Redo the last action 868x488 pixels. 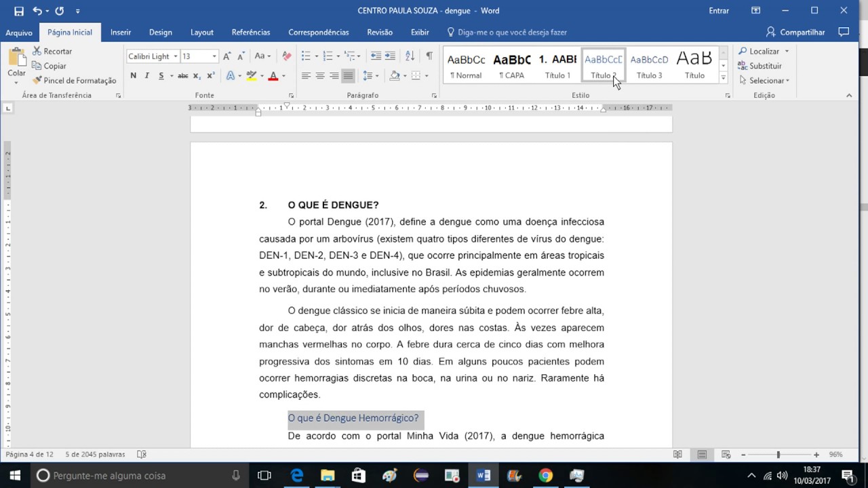(x=59, y=11)
